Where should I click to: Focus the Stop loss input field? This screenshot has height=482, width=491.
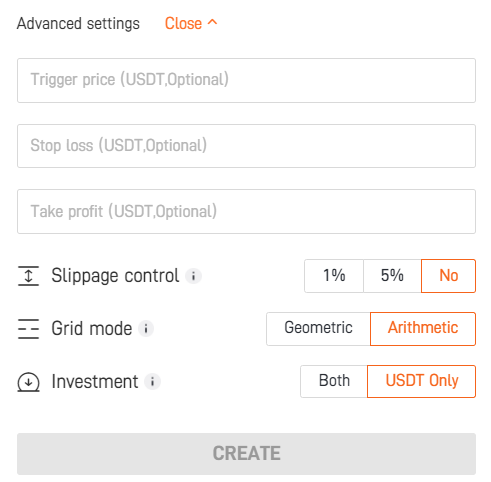coord(246,146)
